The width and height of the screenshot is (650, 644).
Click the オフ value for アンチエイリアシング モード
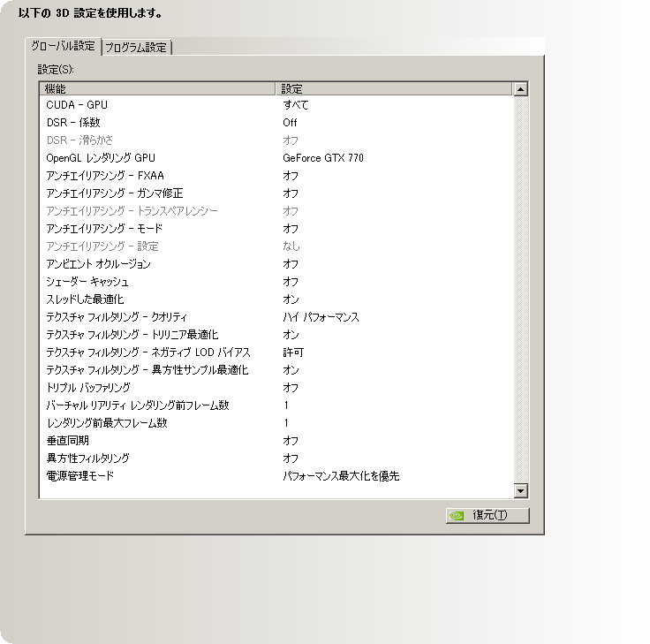click(x=291, y=229)
